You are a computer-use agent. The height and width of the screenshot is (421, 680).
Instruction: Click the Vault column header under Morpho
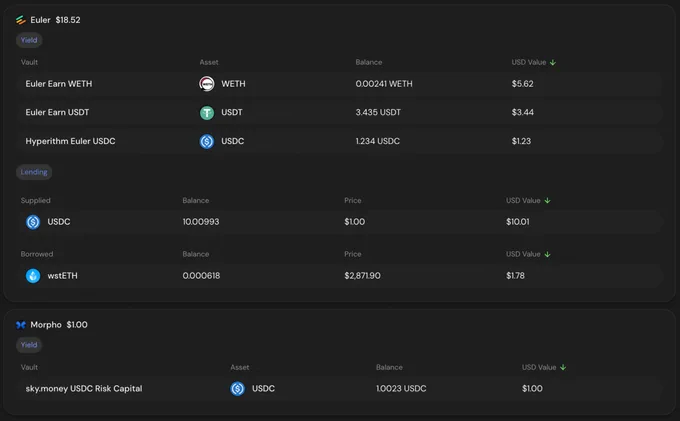click(x=29, y=368)
